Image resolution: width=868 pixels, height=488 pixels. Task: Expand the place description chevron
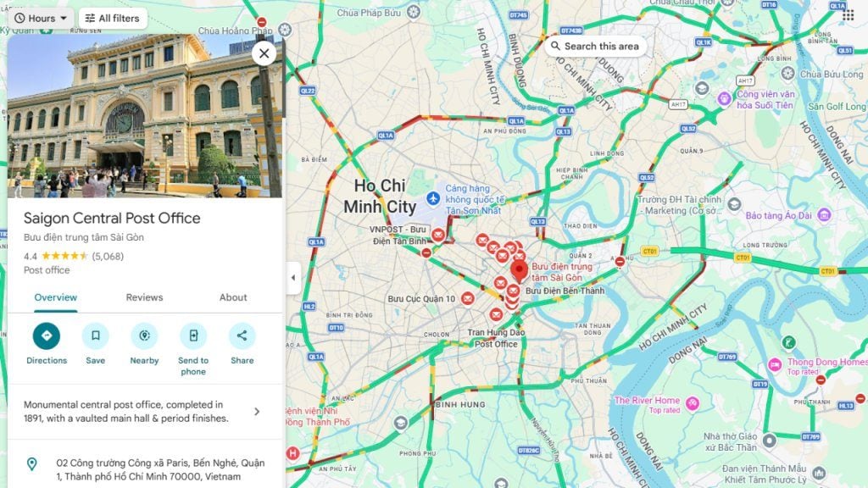[257, 412]
